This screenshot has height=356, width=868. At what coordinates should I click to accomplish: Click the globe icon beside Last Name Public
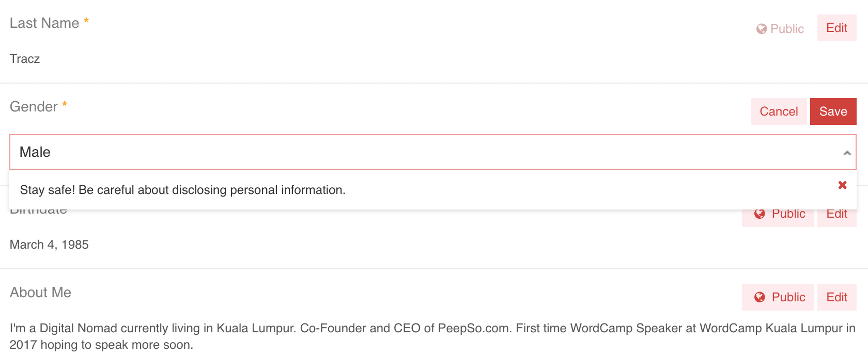[761, 29]
